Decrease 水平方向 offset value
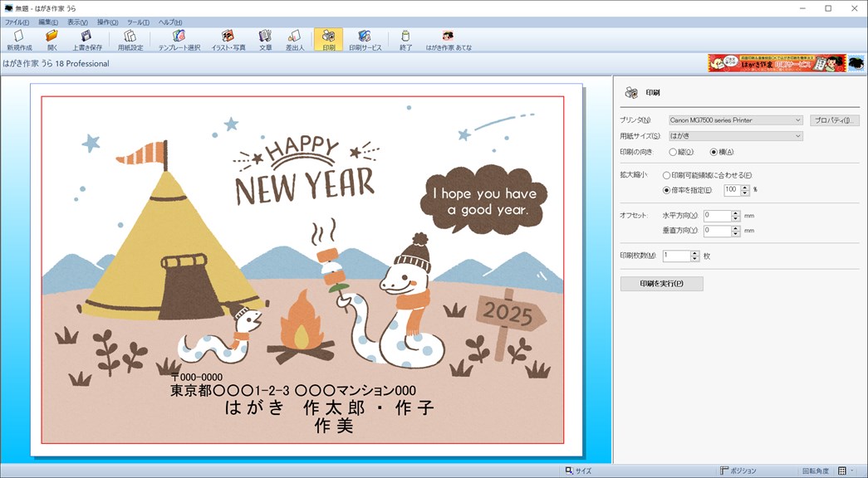 pyautogui.click(x=736, y=218)
